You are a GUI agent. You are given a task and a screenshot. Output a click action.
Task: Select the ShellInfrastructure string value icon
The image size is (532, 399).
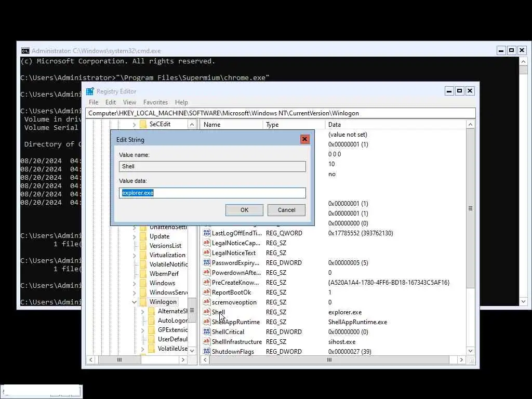(x=207, y=341)
